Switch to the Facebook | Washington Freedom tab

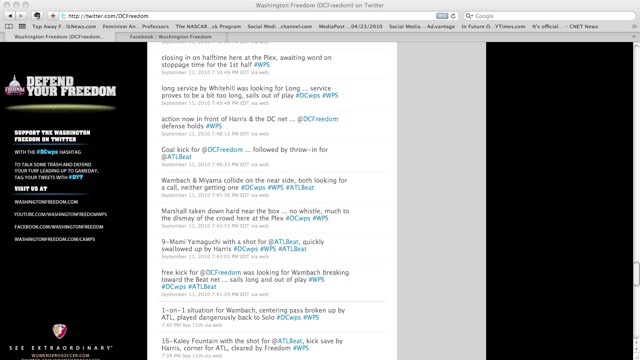point(171,37)
